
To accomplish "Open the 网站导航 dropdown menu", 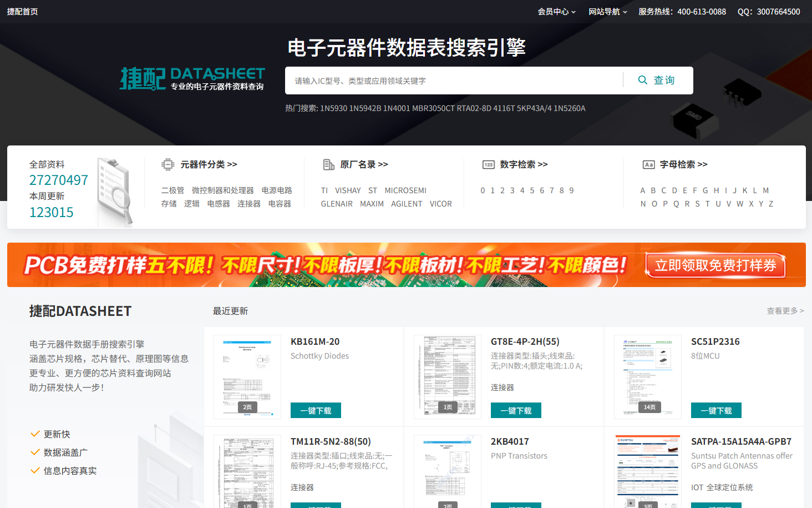I will pyautogui.click(x=607, y=12).
